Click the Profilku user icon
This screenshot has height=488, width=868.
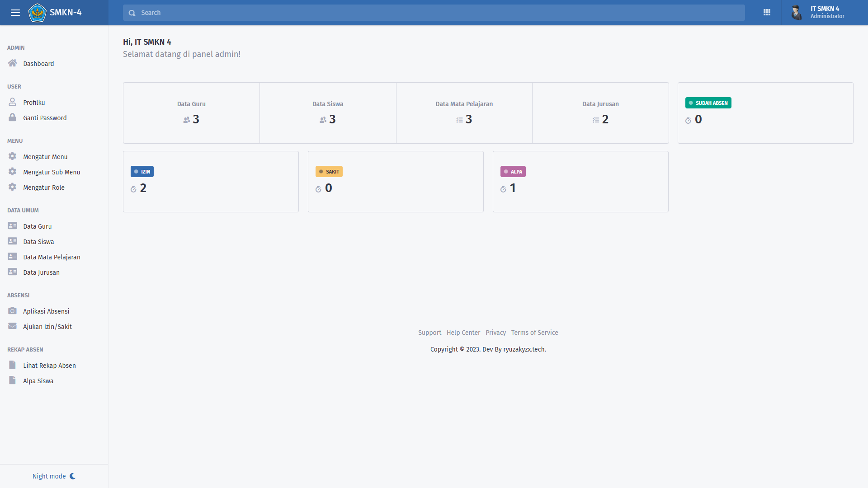click(x=12, y=102)
